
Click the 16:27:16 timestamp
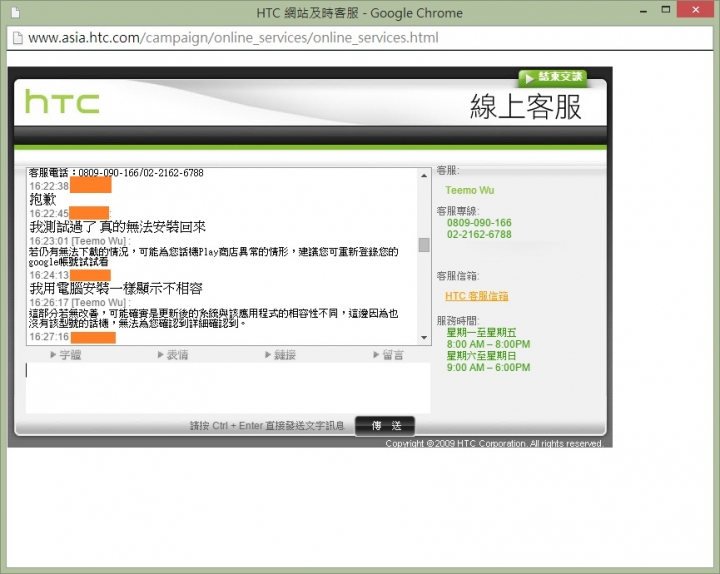[x=49, y=337]
